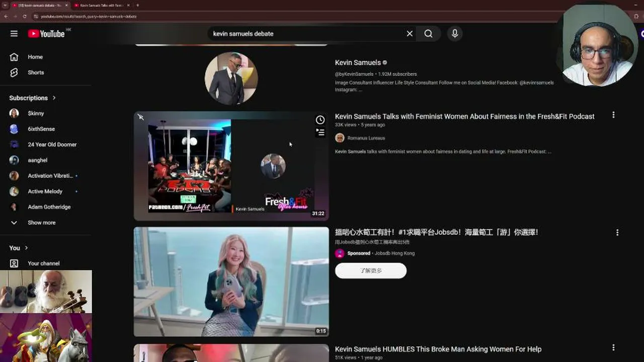Go back in browser history

coord(6,16)
